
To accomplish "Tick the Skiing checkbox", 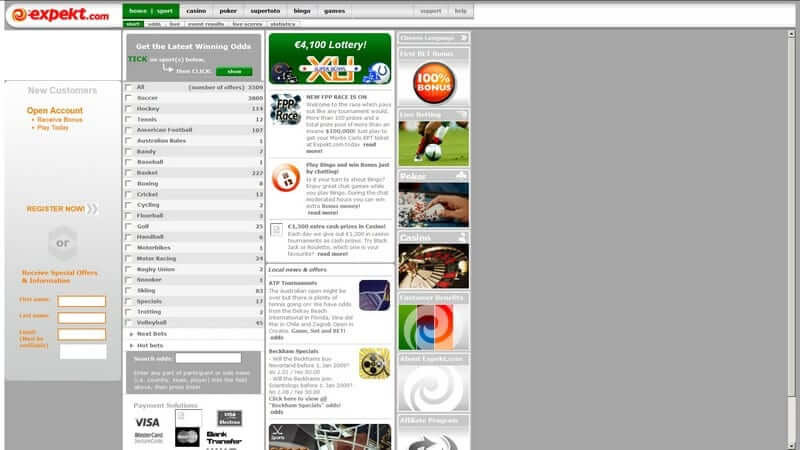I will (x=129, y=291).
